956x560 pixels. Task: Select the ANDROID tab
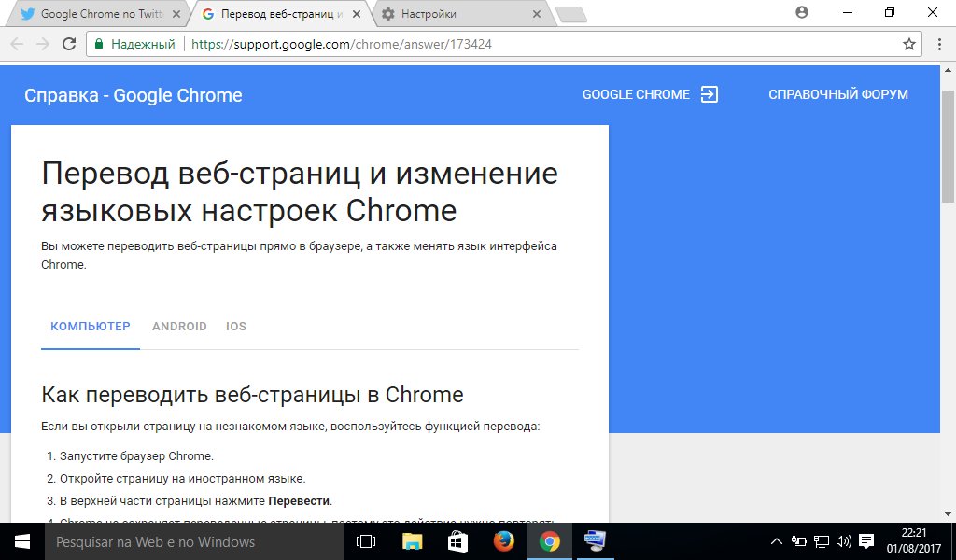point(179,326)
